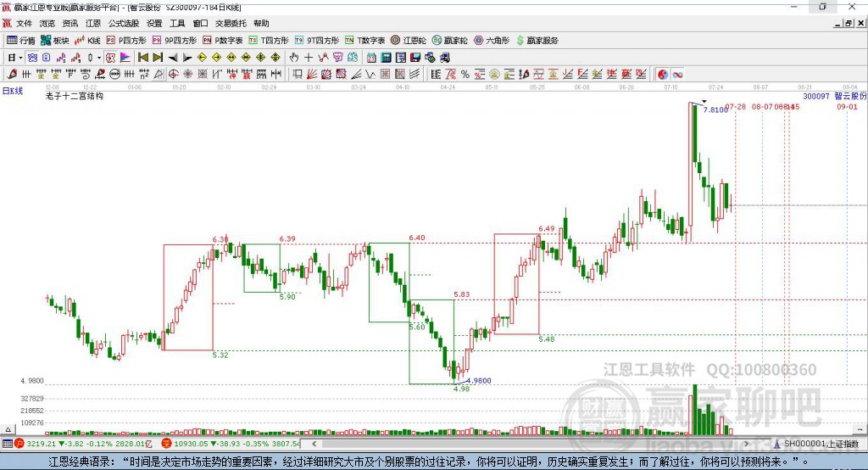The width and height of the screenshot is (868, 470).
Task: Click SH000001 上证指数 status entry
Action: coord(821,444)
